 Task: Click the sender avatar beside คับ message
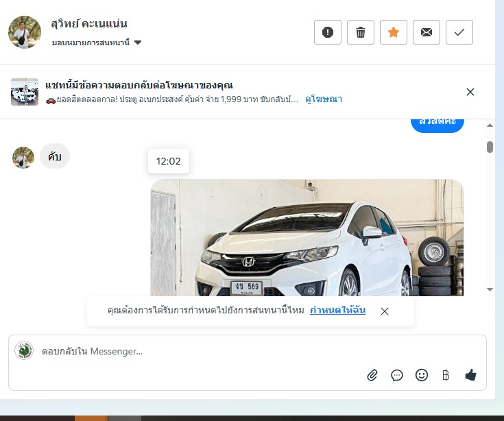(23, 158)
